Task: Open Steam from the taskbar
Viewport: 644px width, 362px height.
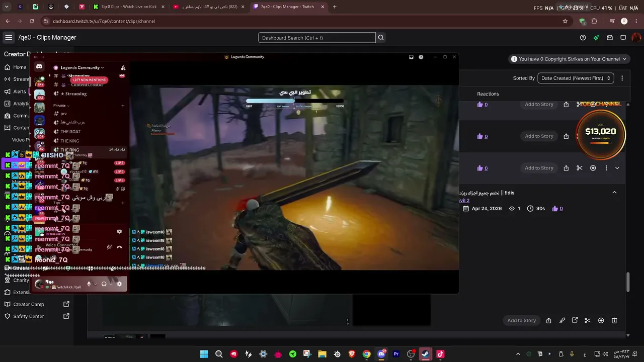Action: pyautogui.click(x=426, y=354)
